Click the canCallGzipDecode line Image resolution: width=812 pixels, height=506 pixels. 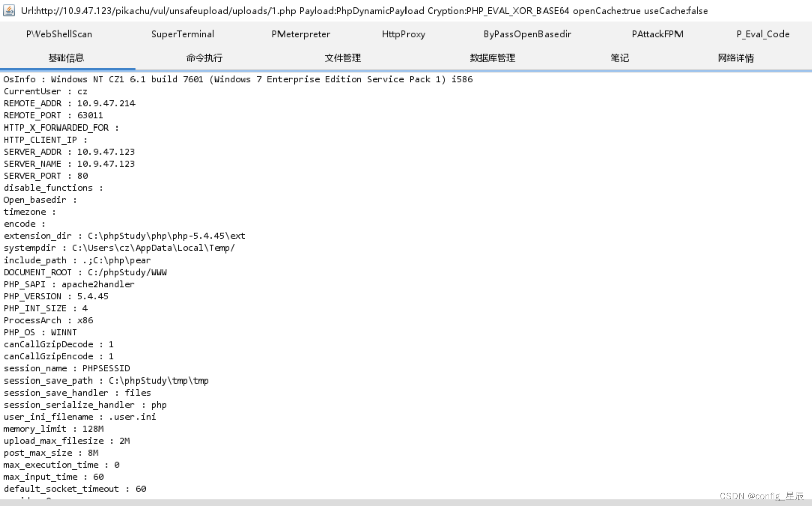(59, 344)
